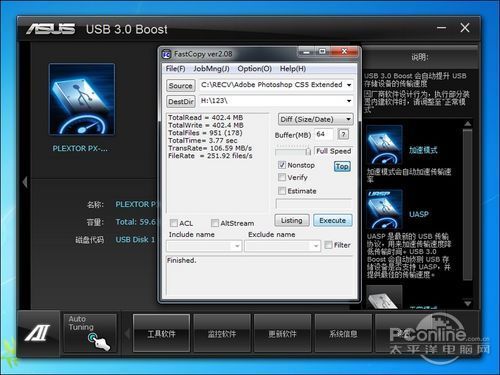
Task: Click the "TransRate= 106.59 MB/s" line
Action: 210,148
